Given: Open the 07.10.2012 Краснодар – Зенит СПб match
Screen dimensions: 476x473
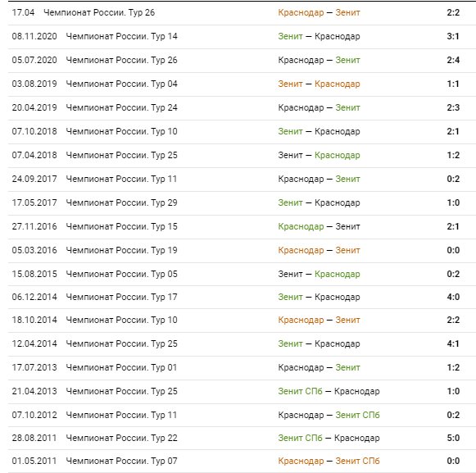Looking at the screenshot, I should [242, 415].
